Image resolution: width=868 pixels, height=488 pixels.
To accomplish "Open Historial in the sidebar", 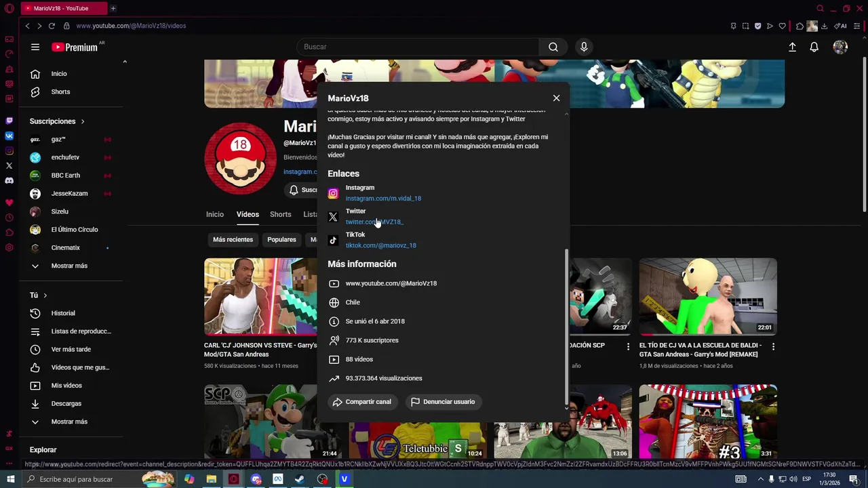I will click(63, 313).
